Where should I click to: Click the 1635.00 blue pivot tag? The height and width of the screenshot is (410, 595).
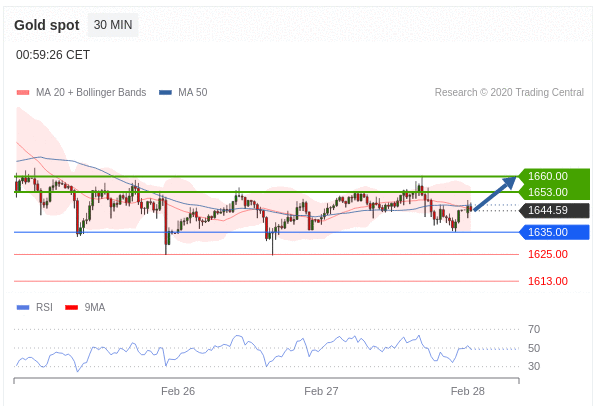click(x=554, y=232)
